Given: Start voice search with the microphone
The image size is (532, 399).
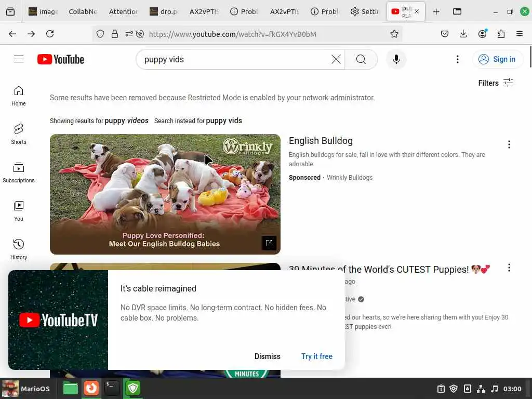Looking at the screenshot, I should coord(396,59).
